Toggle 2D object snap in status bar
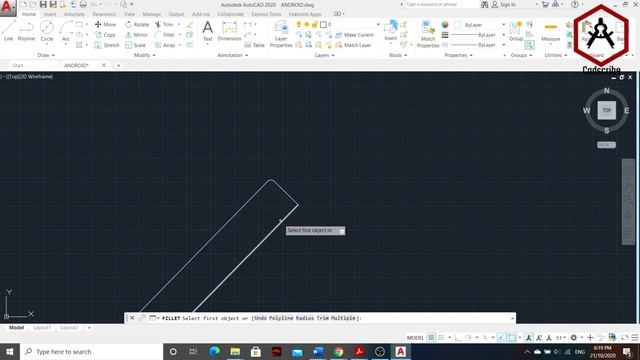 point(511,338)
